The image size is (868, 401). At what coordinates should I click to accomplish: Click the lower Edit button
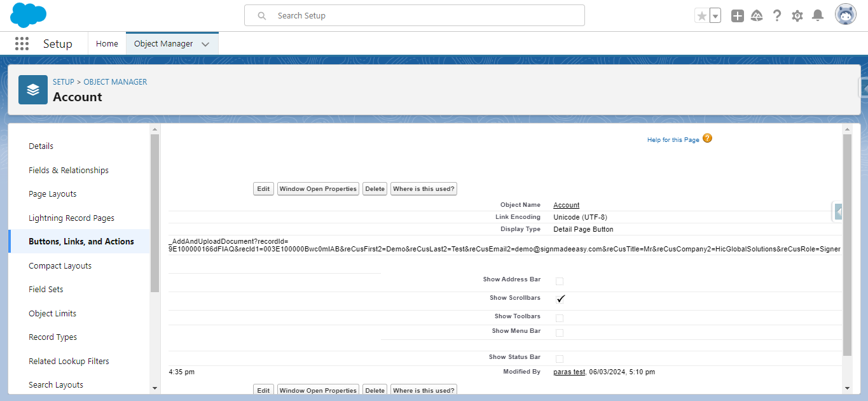(263, 390)
